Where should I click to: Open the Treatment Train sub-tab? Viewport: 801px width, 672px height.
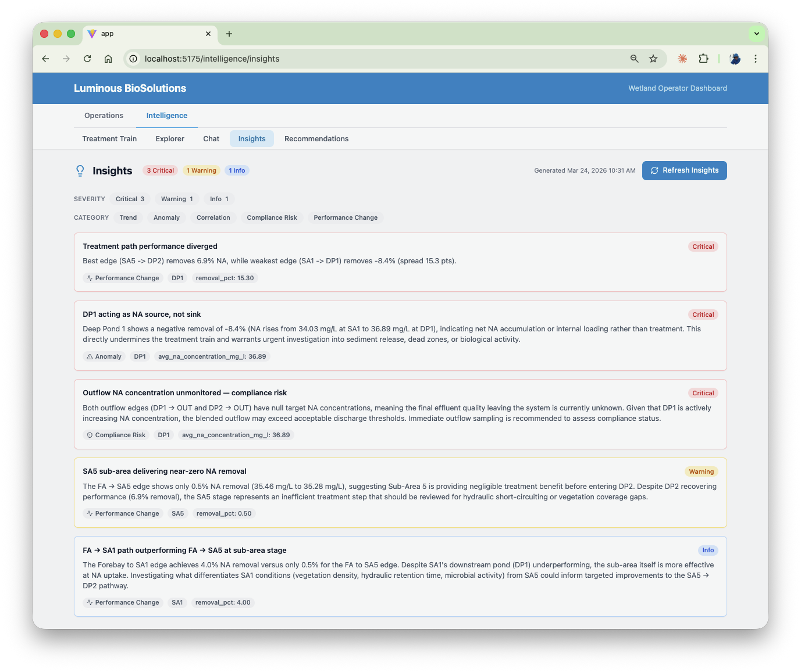click(109, 139)
